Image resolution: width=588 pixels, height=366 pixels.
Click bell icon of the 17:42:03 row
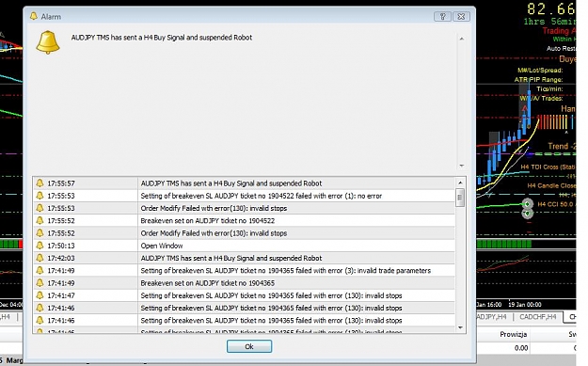(x=40, y=258)
